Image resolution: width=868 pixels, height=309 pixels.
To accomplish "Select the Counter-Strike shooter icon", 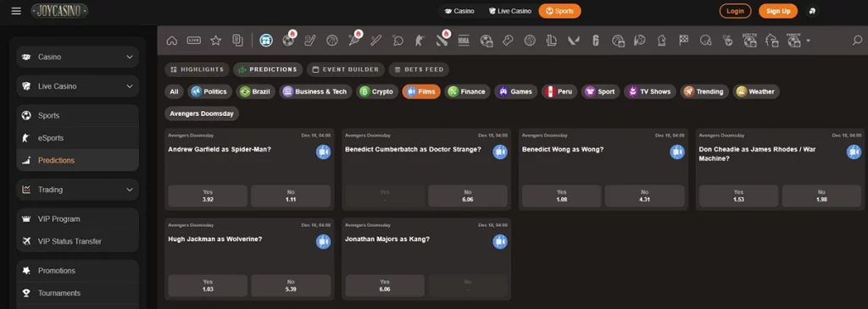I will (419, 41).
